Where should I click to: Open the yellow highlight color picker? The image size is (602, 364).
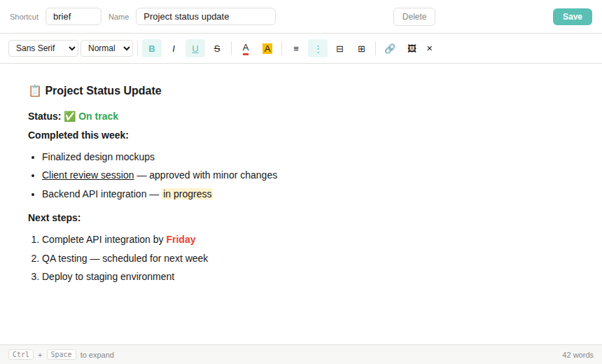point(267,48)
